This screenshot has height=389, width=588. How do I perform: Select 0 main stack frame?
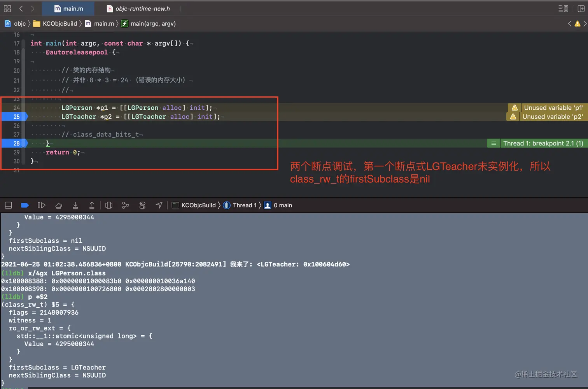tap(278, 205)
